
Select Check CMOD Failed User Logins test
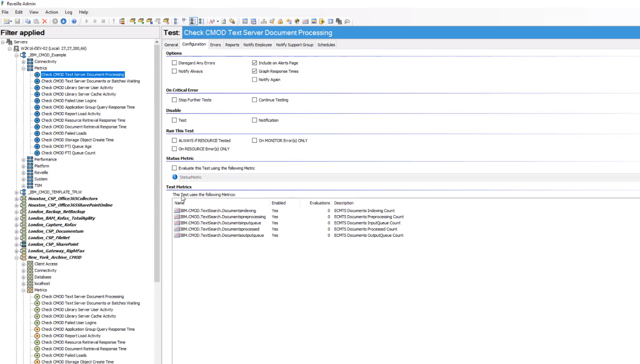click(x=69, y=100)
